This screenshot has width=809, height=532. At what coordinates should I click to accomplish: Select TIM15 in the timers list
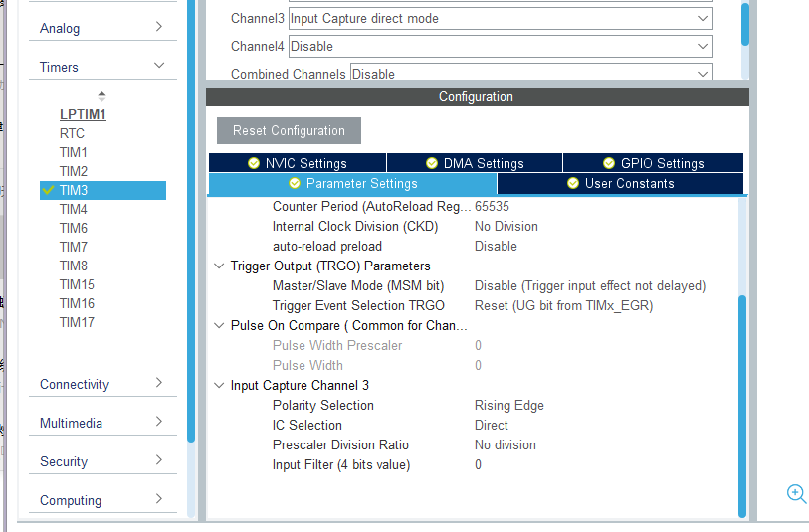point(77,284)
